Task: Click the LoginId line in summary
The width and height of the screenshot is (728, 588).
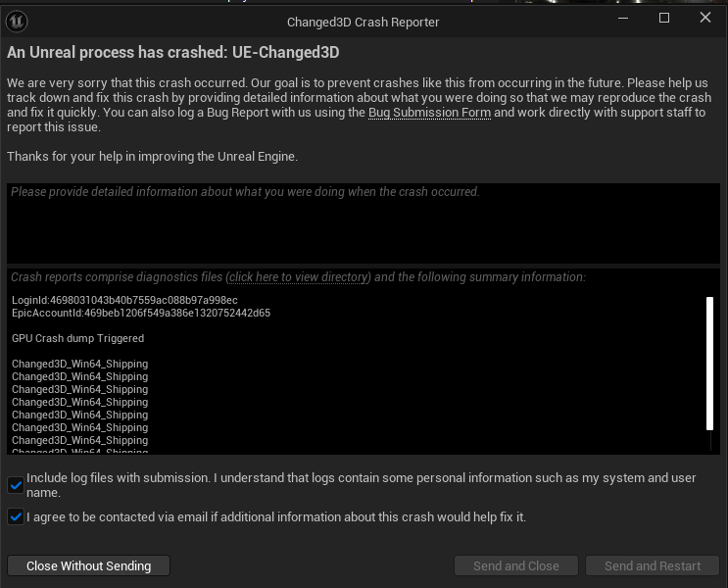Action: (124, 300)
